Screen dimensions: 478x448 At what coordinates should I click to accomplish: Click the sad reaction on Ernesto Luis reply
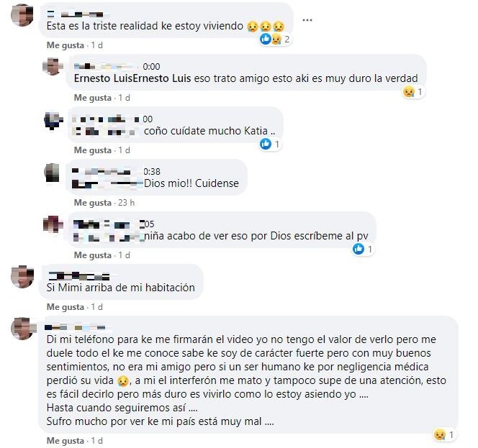point(413,91)
